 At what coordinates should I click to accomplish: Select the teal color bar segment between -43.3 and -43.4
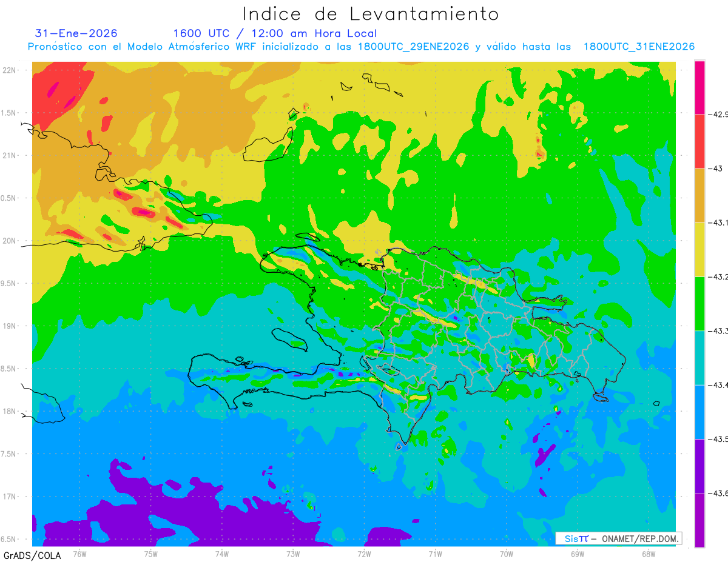[x=699, y=358]
